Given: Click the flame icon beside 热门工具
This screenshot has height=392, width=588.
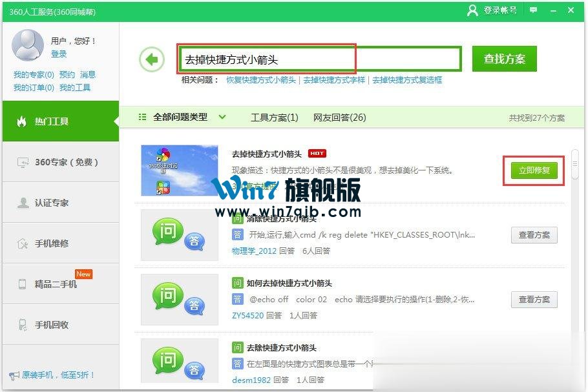Looking at the screenshot, I should 22,121.
